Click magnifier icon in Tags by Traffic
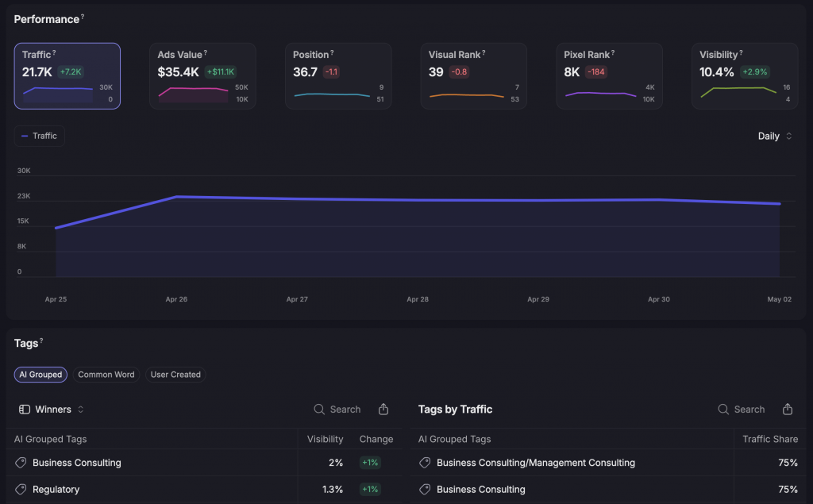Image resolution: width=813 pixels, height=504 pixels. pos(723,409)
